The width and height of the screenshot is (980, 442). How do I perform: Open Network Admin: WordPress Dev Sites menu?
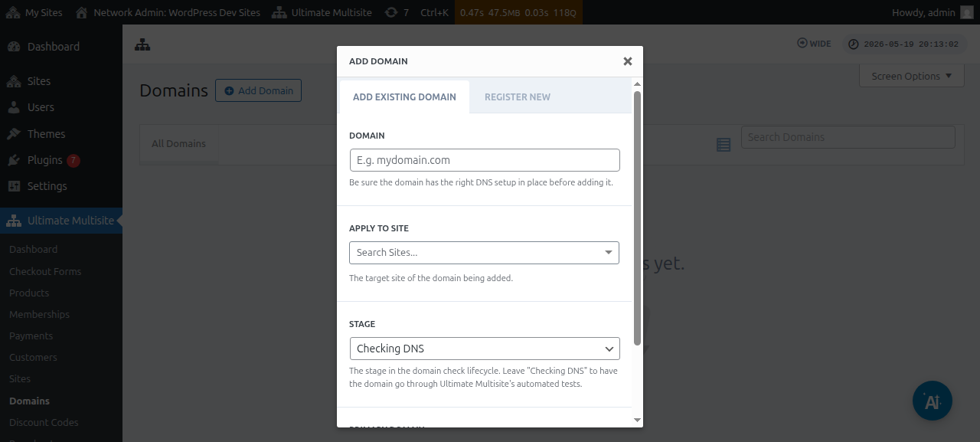[x=168, y=12]
